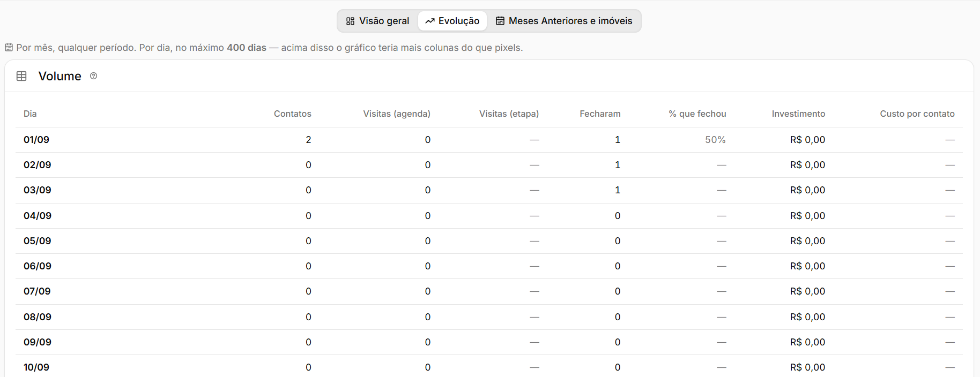Image resolution: width=980 pixels, height=377 pixels.
Task: Click the bold 400 dias text
Action: tap(247, 48)
